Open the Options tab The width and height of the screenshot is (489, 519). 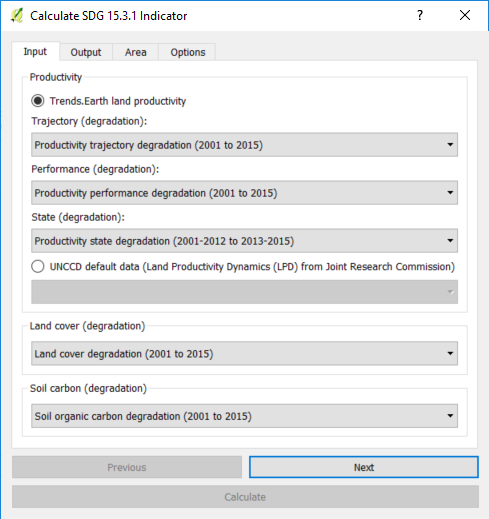188,52
